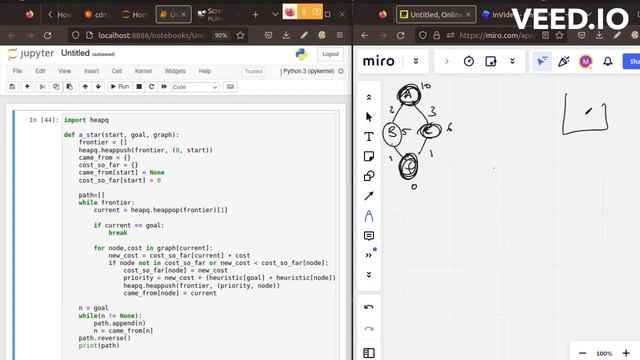Rename the notebook via the Untitled title

point(75,53)
